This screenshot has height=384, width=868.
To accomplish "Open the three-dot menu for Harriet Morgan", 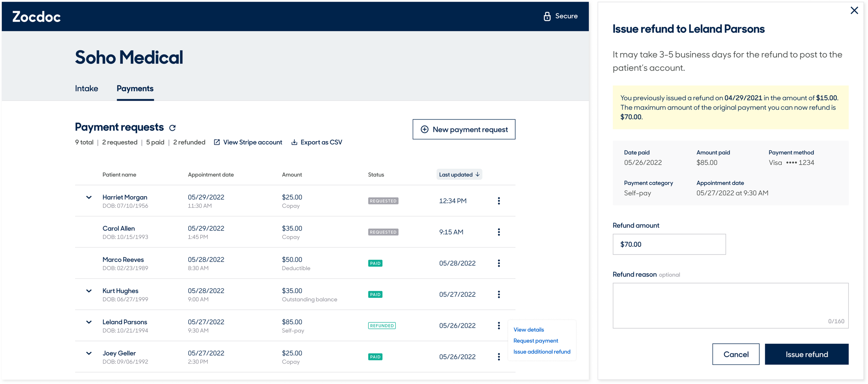I will (x=499, y=201).
